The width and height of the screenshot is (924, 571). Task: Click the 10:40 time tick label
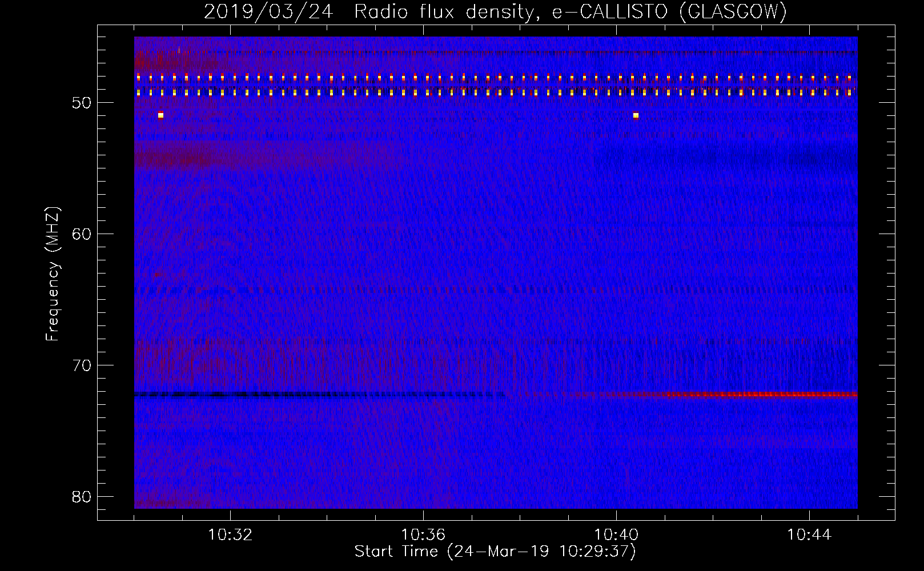(x=616, y=535)
